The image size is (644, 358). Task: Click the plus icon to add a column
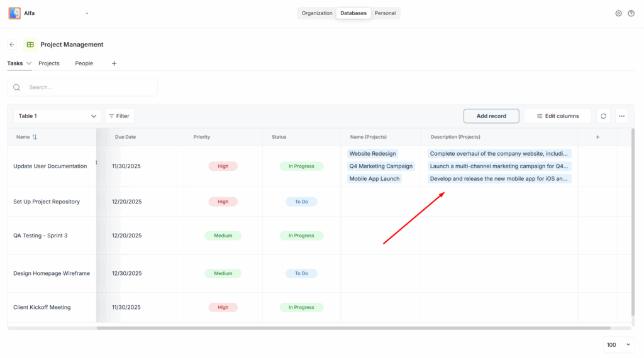[597, 137]
